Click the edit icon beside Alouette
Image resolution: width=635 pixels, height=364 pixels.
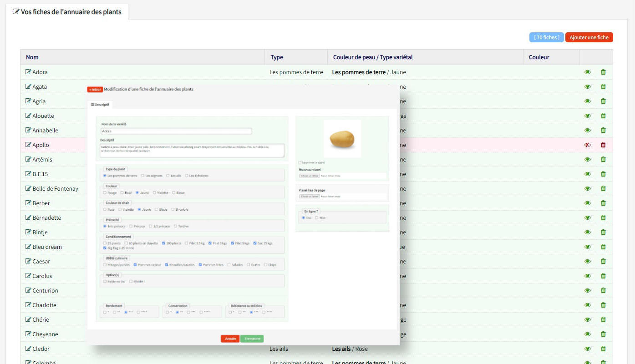click(x=28, y=116)
